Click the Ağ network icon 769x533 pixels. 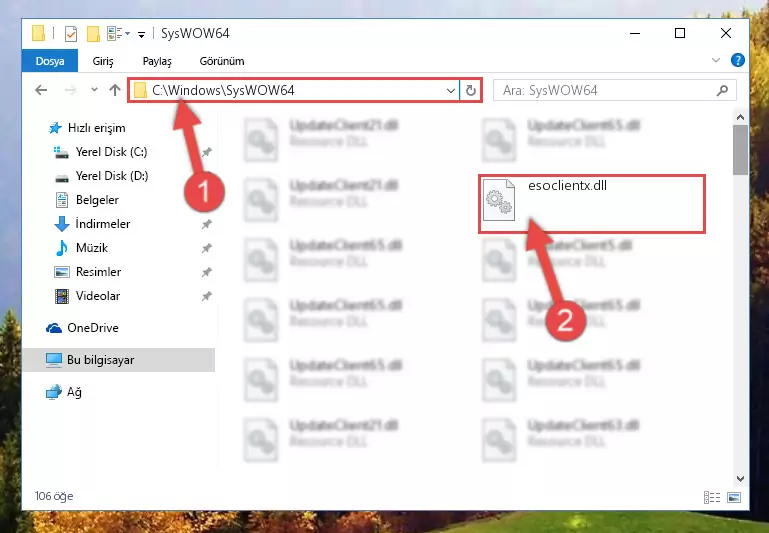pos(53,392)
